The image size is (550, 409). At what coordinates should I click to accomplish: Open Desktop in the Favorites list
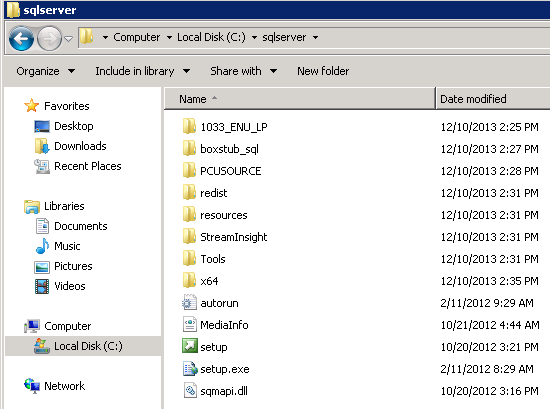(x=74, y=126)
